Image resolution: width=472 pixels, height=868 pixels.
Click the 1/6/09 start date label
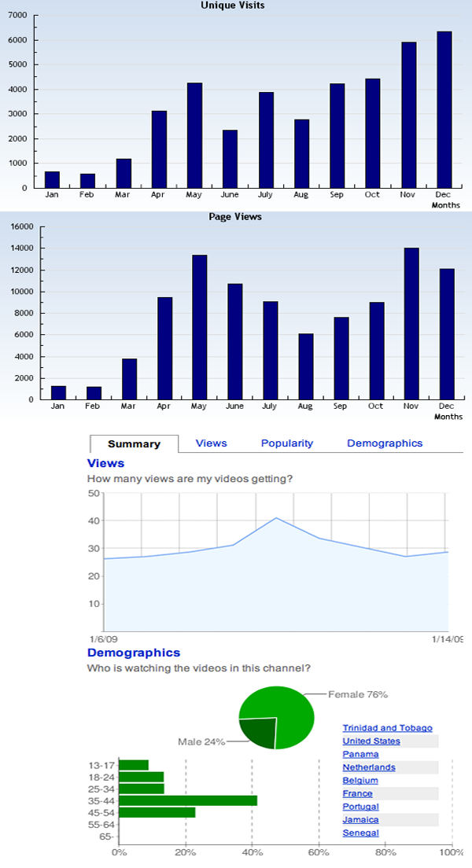[x=103, y=639]
